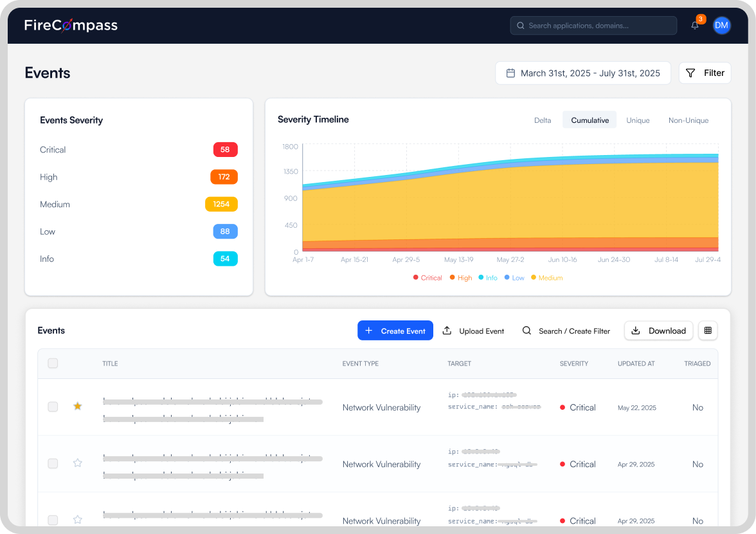Click the FireCompass logo
756x534 pixels.
71,26
